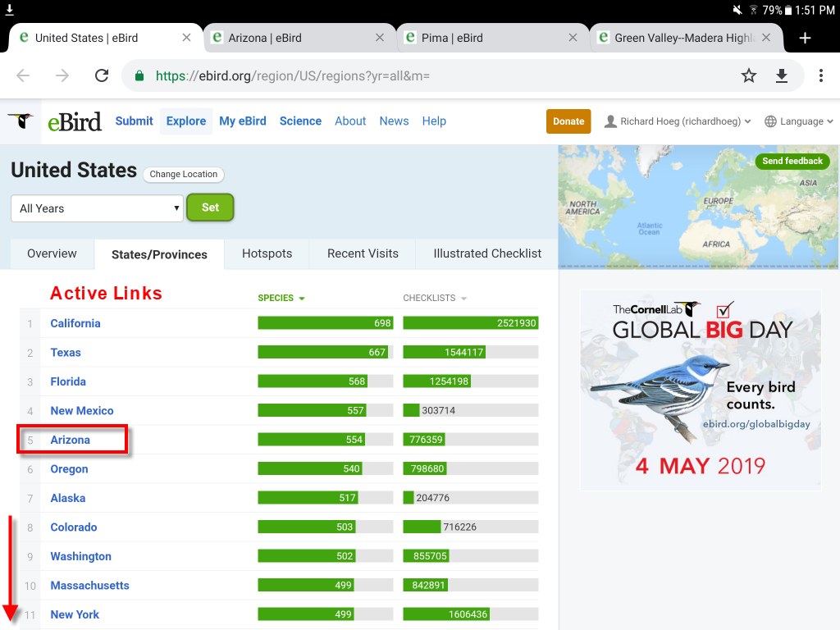840x630 pixels.
Task: Tap the green padlock security icon
Action: (139, 75)
